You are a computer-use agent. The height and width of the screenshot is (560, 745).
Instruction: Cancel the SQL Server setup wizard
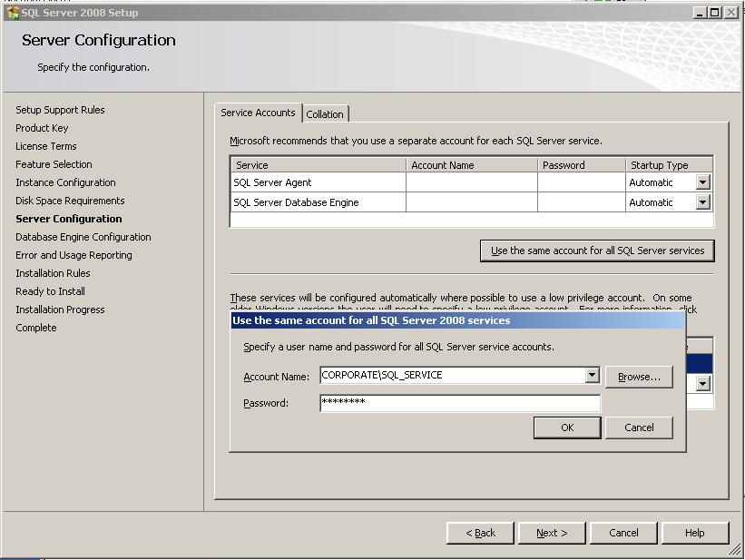click(x=623, y=533)
